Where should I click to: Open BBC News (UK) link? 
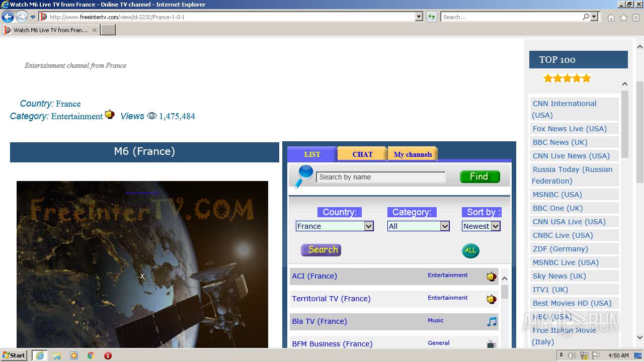(x=560, y=142)
